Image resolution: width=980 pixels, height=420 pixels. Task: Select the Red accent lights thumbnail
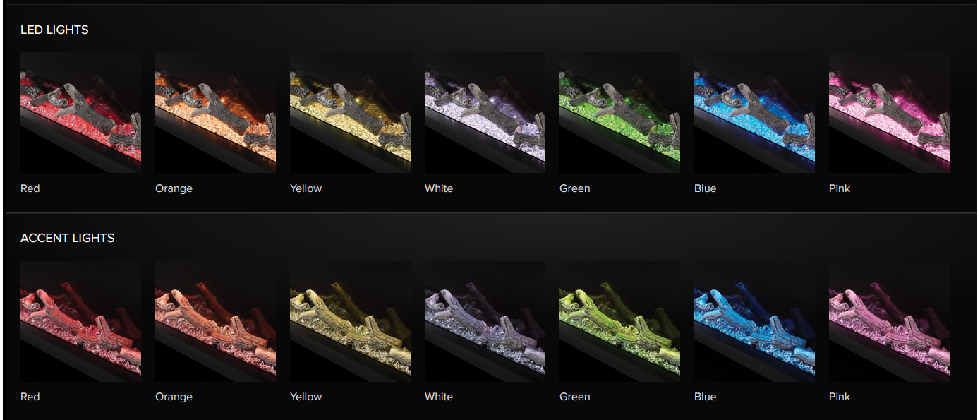[x=80, y=322]
